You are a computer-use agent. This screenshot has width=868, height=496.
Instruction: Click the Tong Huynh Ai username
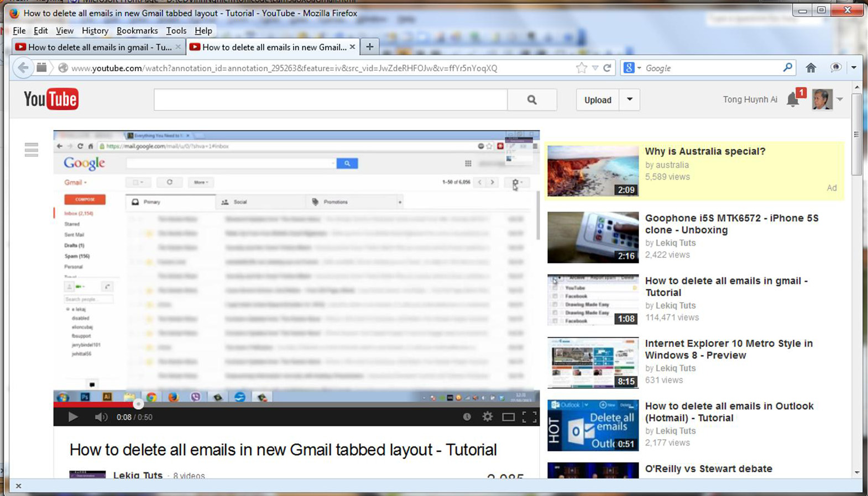(750, 99)
